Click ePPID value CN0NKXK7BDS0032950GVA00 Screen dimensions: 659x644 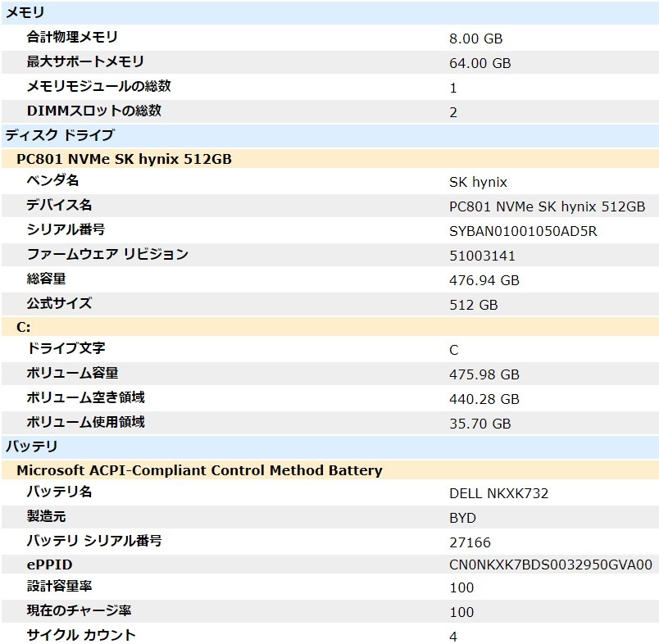(x=551, y=565)
